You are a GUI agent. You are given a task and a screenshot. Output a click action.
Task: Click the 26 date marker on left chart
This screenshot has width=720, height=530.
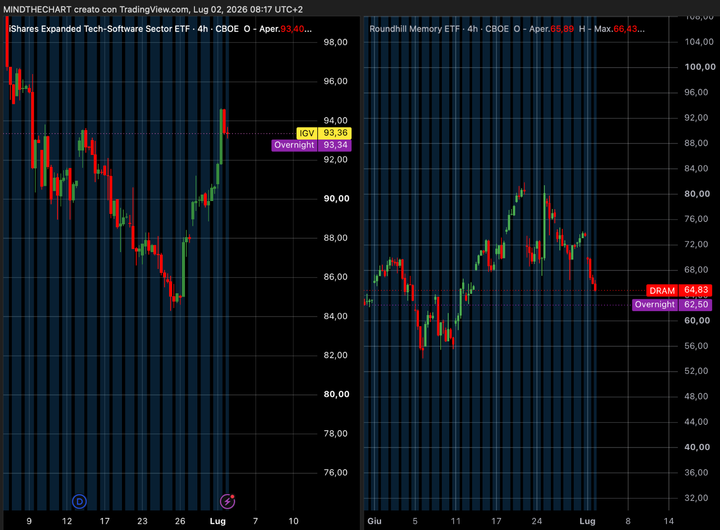point(180,521)
